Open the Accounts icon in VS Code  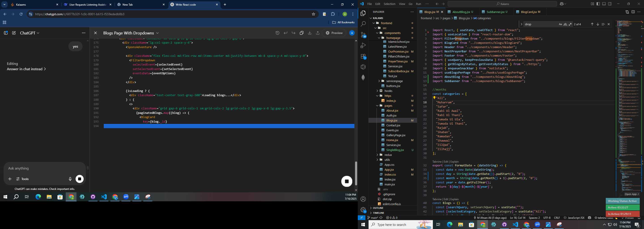click(363, 199)
